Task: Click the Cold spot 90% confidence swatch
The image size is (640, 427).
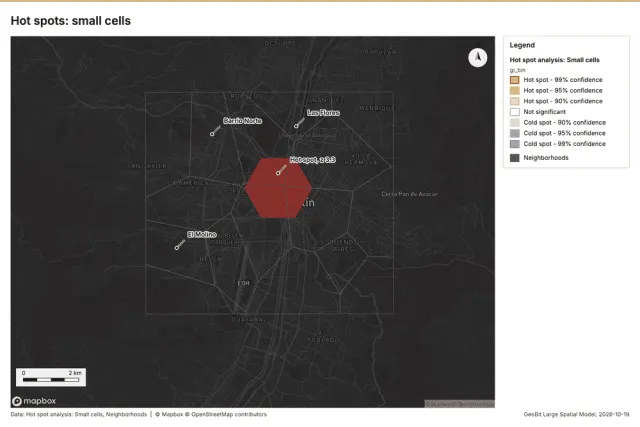Action: [x=515, y=122]
